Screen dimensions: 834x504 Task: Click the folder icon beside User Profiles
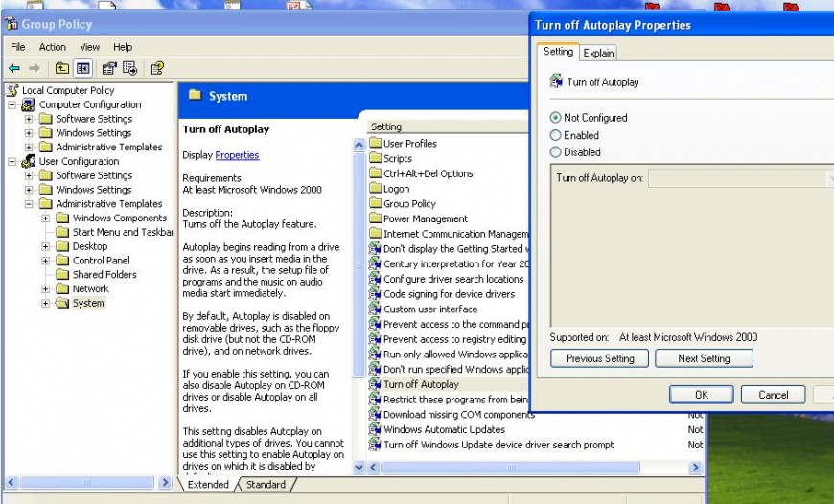pyautogui.click(x=376, y=143)
